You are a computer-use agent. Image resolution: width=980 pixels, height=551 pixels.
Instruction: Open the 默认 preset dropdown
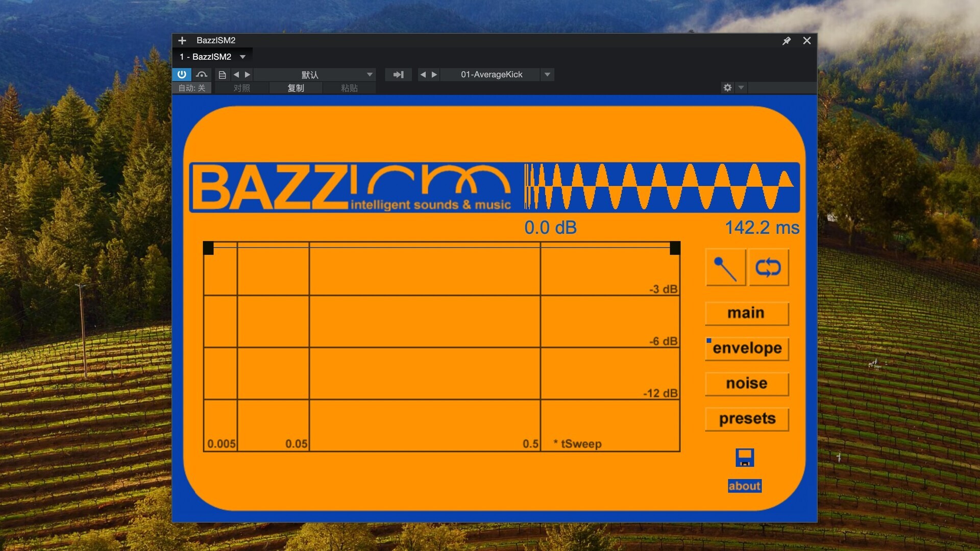coord(370,75)
